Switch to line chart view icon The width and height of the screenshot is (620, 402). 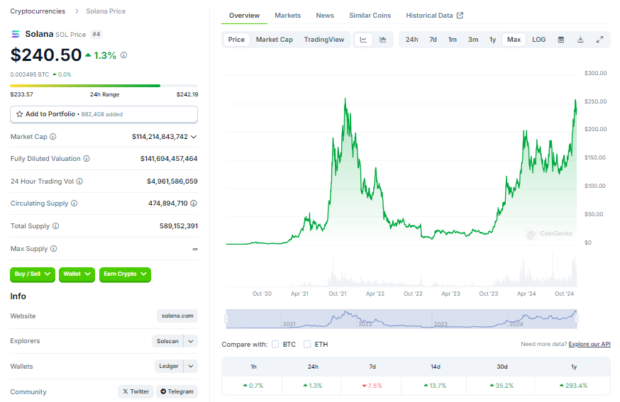click(x=363, y=40)
